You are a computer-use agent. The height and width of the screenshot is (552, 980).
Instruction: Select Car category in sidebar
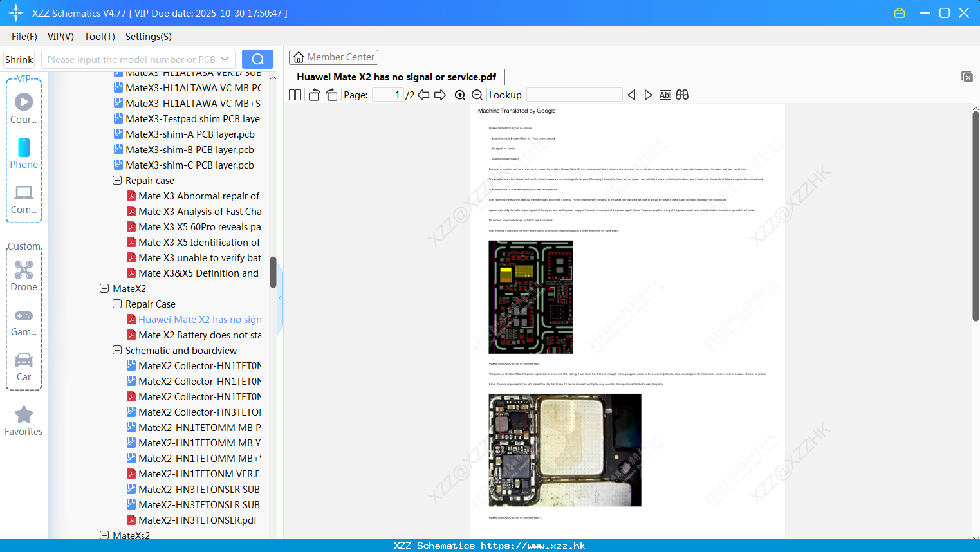24,367
